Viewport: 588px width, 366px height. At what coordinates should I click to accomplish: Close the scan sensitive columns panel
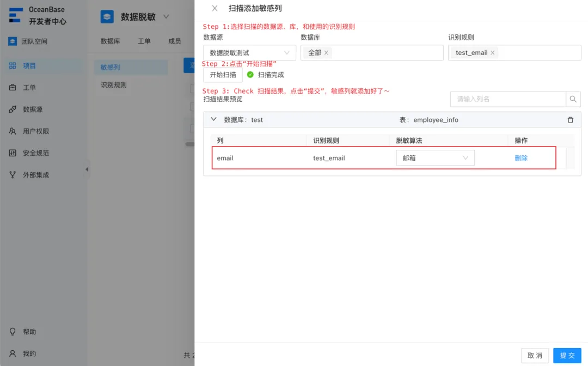click(215, 8)
